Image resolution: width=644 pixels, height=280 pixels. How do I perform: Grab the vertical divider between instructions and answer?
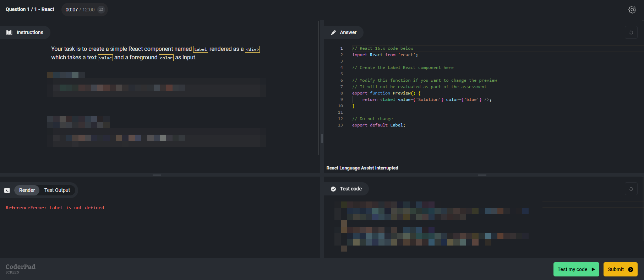322,139
